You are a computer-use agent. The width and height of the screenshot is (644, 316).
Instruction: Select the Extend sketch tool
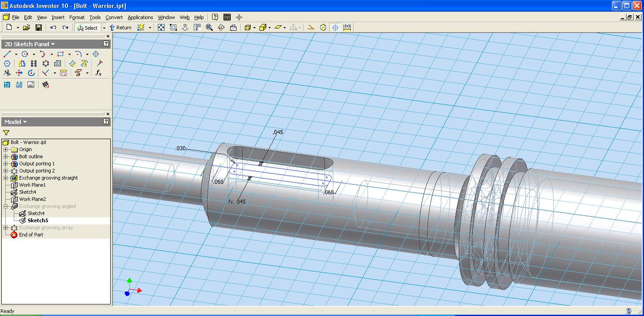click(99, 64)
